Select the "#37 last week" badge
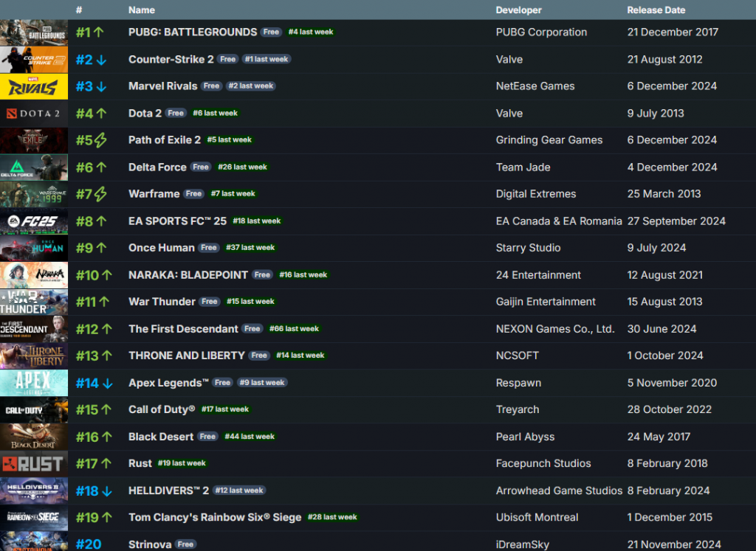 [250, 248]
